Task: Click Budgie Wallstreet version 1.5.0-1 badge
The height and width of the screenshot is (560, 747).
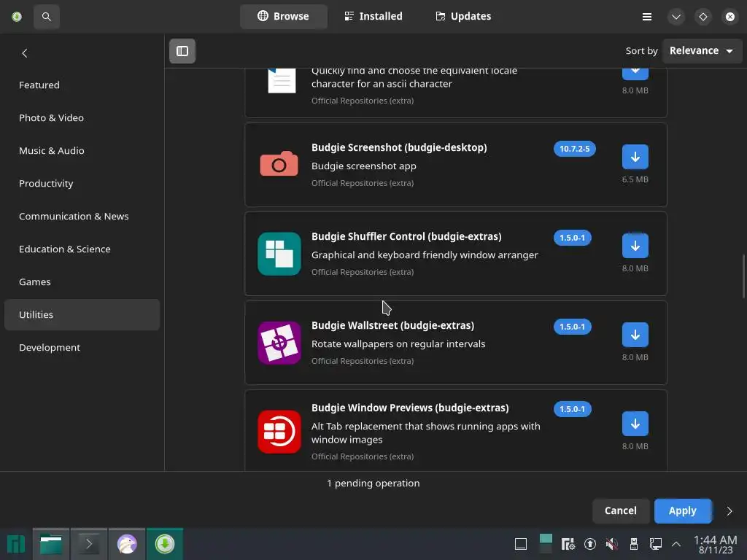Action: tap(572, 327)
